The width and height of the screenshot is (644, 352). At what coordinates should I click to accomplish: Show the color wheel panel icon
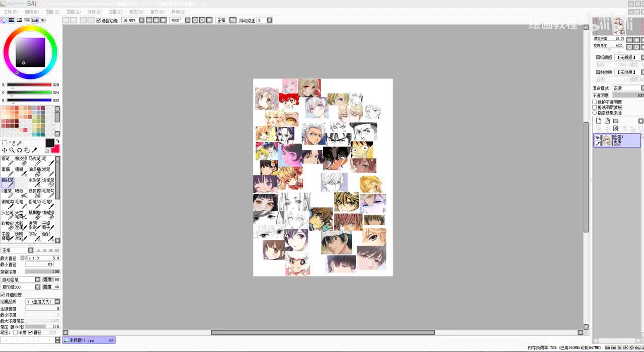point(4,20)
